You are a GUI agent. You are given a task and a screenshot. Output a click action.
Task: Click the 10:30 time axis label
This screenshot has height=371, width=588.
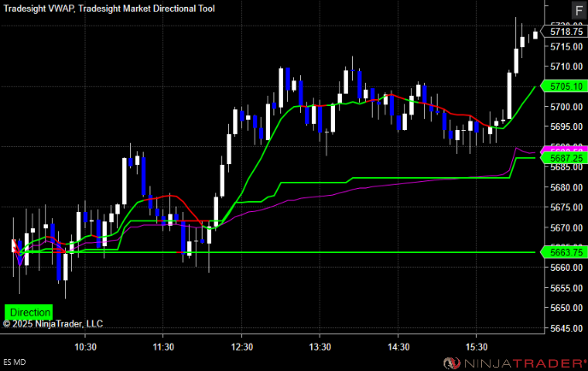(85, 347)
